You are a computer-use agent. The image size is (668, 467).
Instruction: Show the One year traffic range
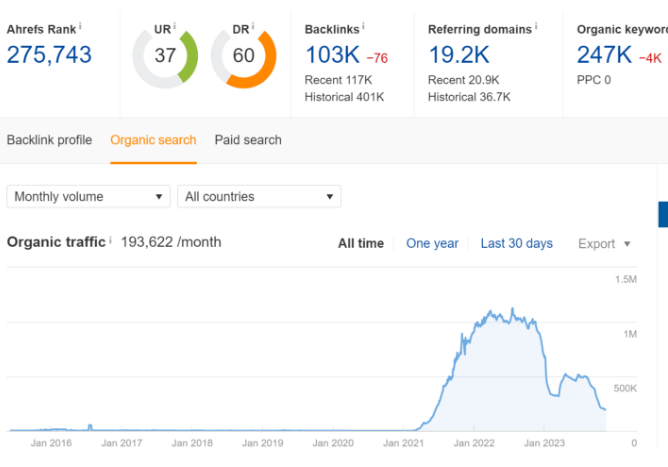click(432, 243)
